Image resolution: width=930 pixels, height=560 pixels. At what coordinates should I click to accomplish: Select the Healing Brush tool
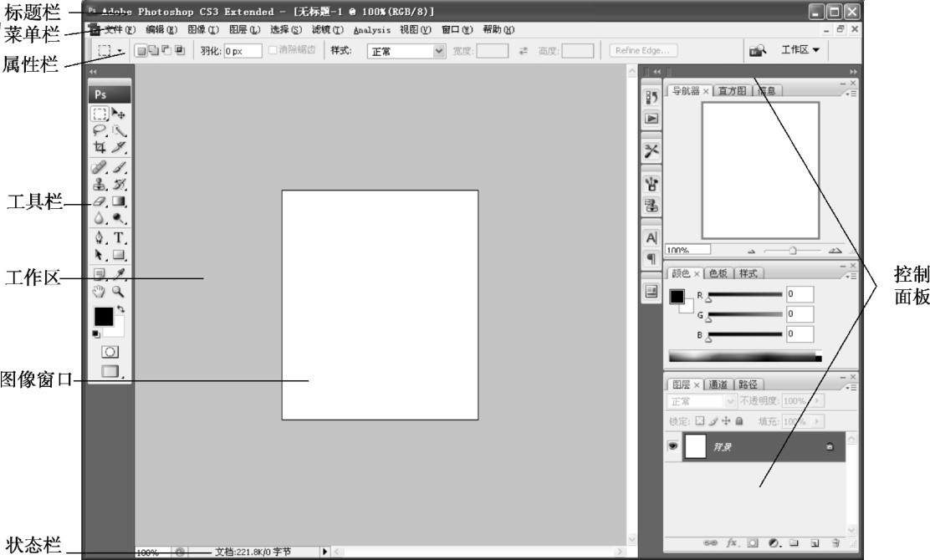click(x=100, y=168)
